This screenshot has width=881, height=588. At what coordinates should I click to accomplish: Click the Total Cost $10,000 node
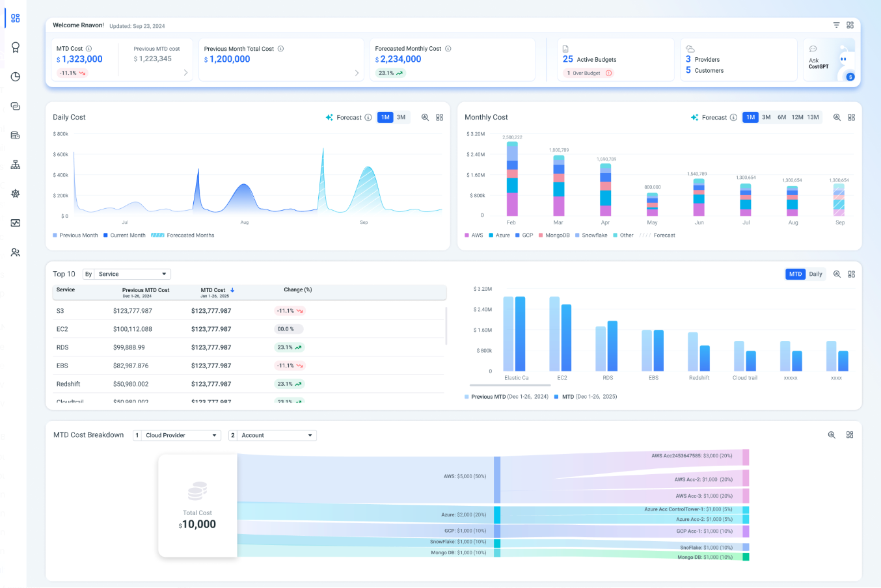pos(198,505)
